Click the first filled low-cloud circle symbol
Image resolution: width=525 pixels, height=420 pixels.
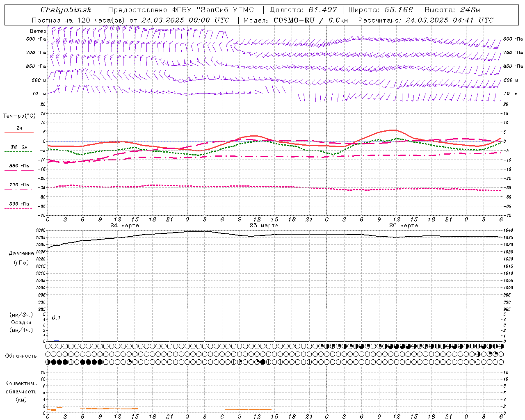[48, 362]
